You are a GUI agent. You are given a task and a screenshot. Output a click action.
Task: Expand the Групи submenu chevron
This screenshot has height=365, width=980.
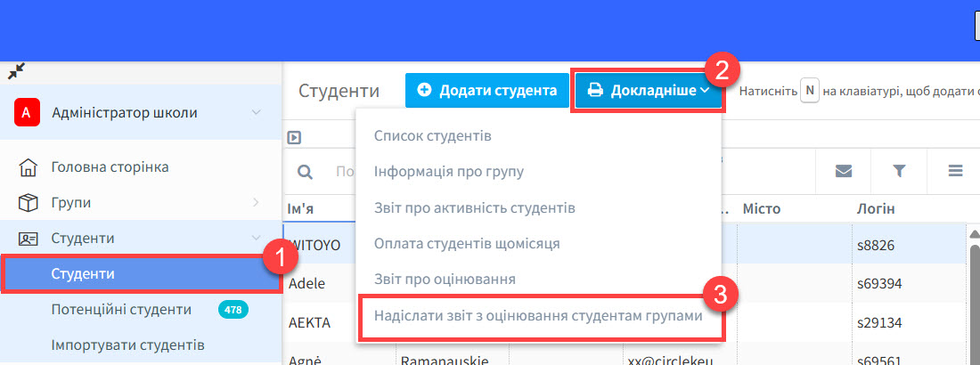[x=256, y=203]
